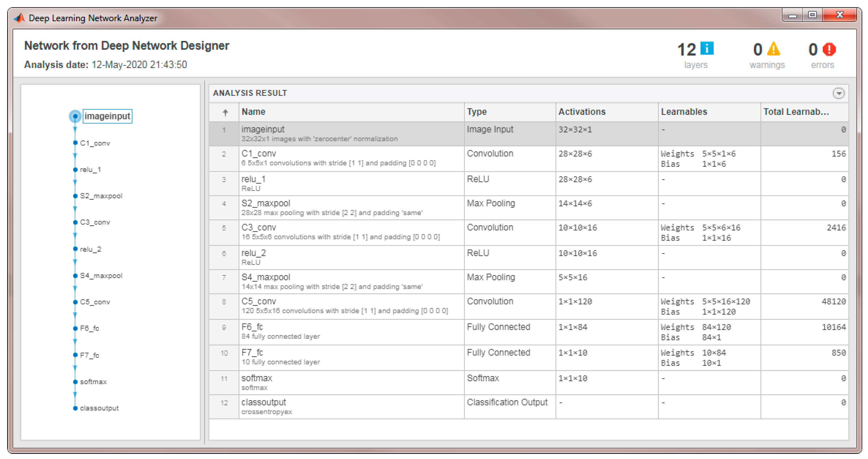
Task: Maximize the Network Analyzer window
Action: [x=812, y=15]
